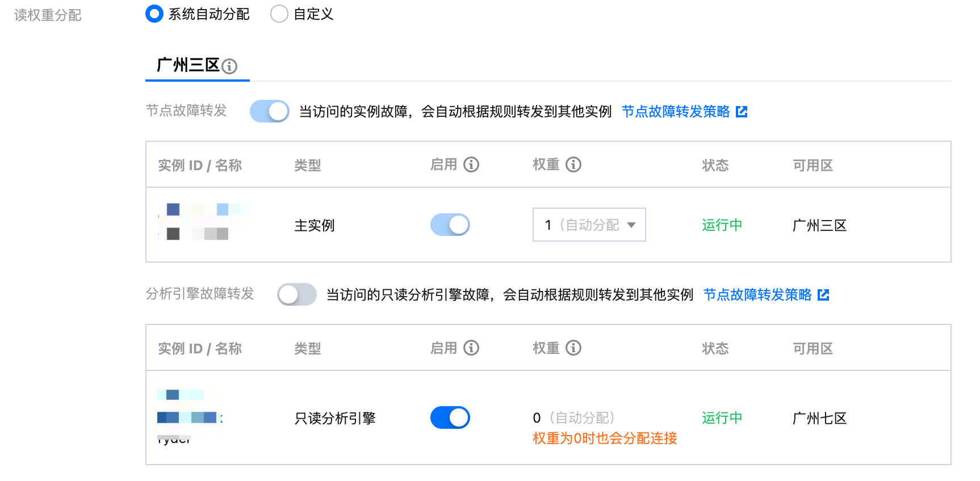Select 系统自动分配 radio option
The width and height of the screenshot is (980, 481).
tap(154, 14)
